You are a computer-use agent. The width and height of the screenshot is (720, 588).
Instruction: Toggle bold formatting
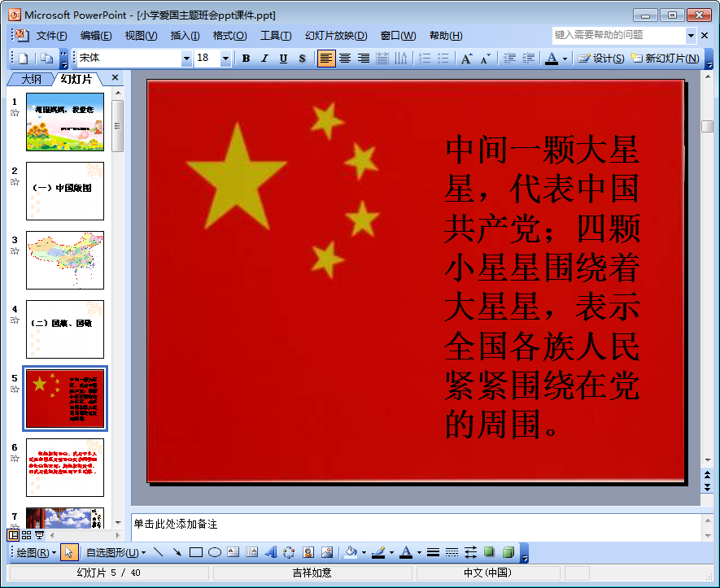(247, 59)
